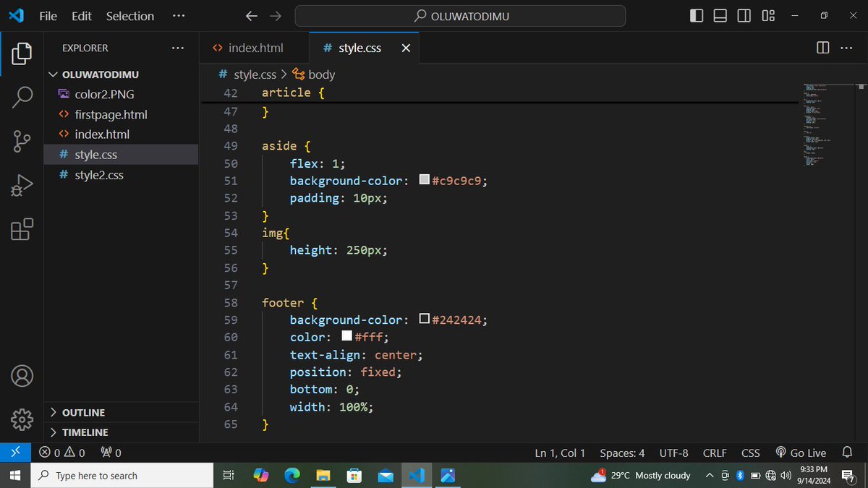The height and width of the screenshot is (488, 868).
Task: Open Task View on the taskbar
Action: pos(228,476)
